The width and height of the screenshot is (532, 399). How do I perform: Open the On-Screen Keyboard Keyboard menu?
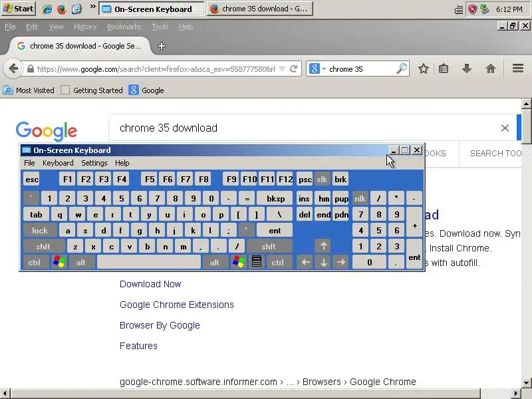tap(58, 163)
